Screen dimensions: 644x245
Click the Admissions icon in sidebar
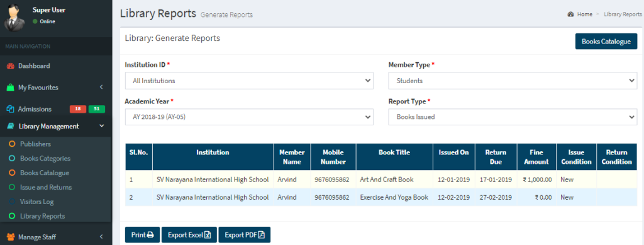pos(11,110)
